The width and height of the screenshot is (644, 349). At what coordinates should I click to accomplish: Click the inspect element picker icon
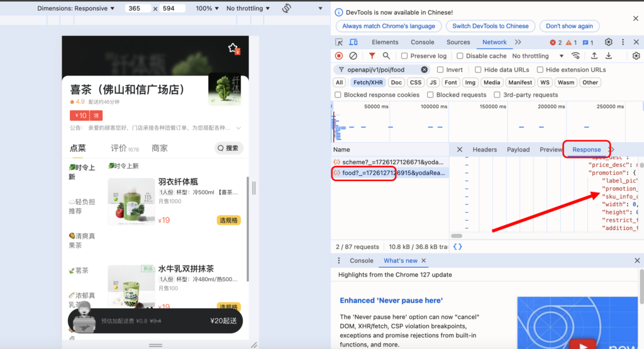(x=339, y=42)
